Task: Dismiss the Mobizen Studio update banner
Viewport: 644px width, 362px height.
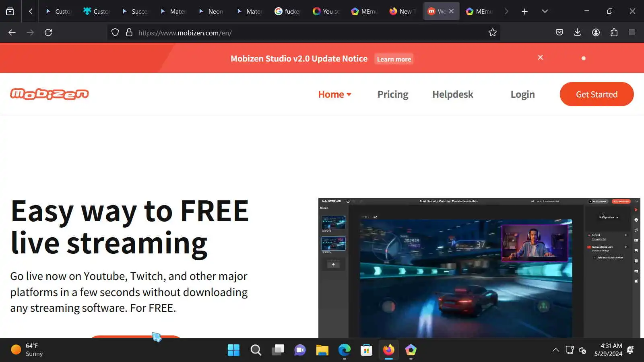Action: pos(541,58)
